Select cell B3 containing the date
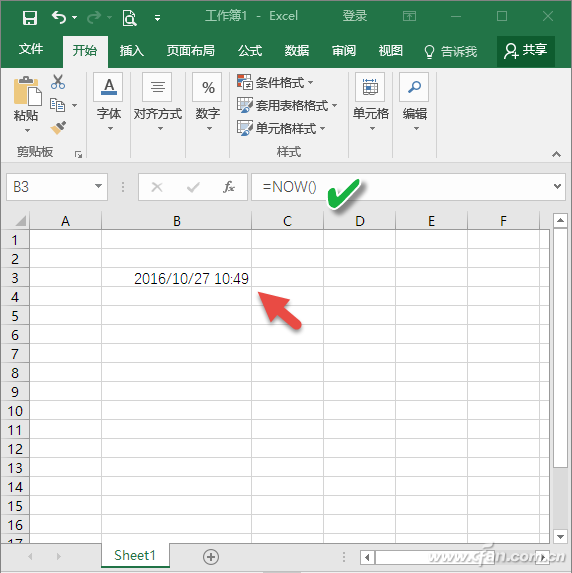 tap(177, 278)
